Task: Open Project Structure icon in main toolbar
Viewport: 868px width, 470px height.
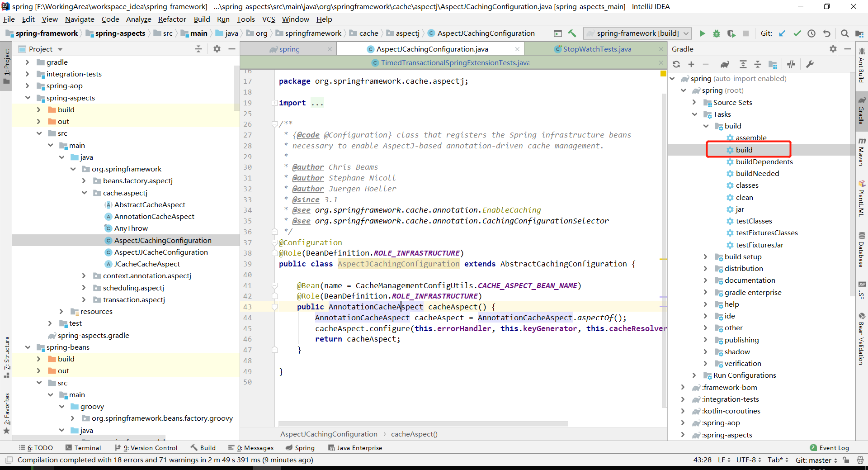Action: 859,33
